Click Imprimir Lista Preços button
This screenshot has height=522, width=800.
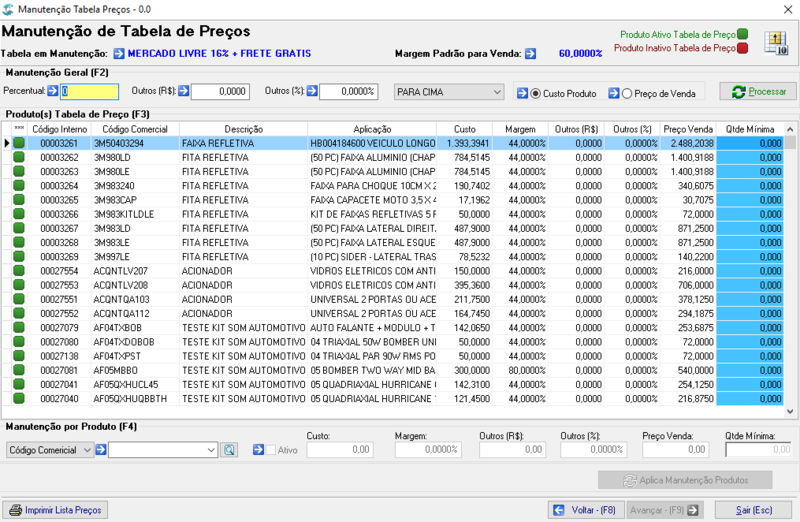(x=55, y=510)
